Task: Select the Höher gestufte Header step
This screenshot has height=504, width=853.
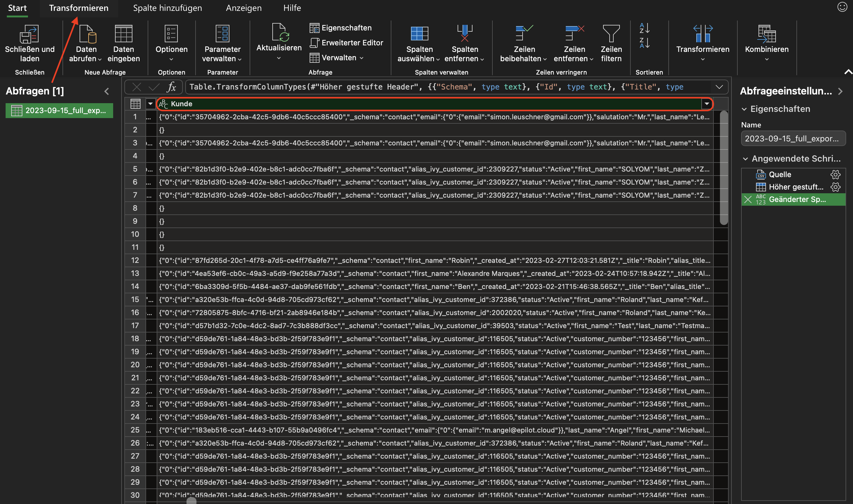Action: pyautogui.click(x=795, y=187)
